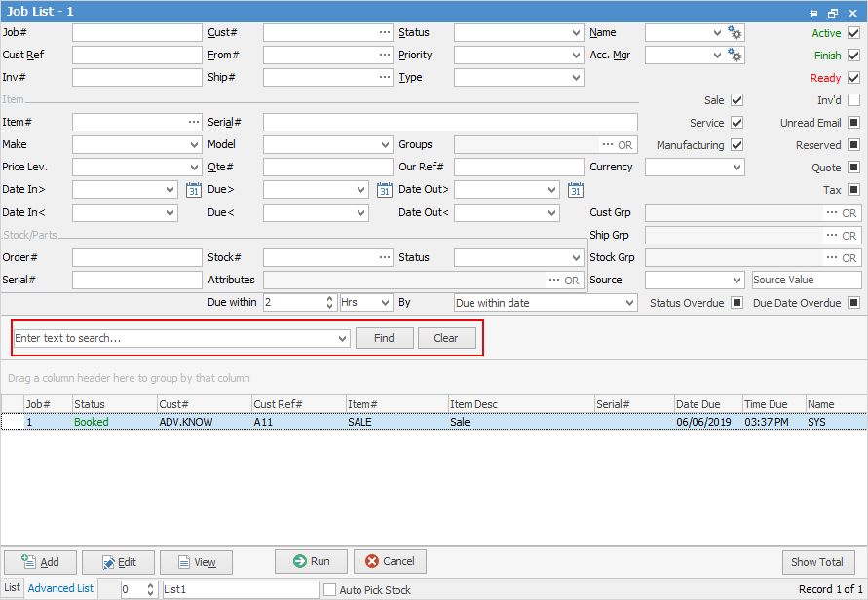Viewport: 868px width, 600px height.
Task: Open the Date Out> calendar picker
Action: [575, 190]
